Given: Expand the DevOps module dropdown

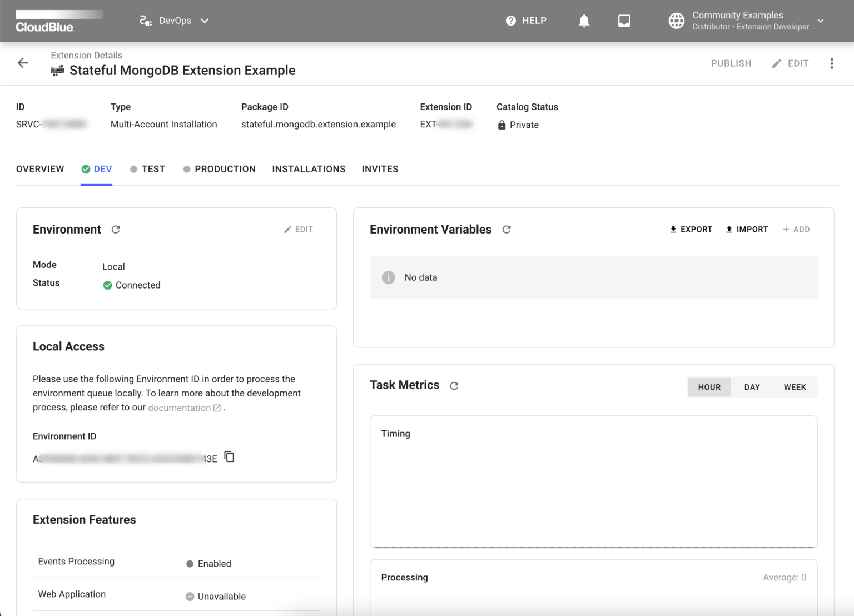Looking at the screenshot, I should tap(205, 21).
